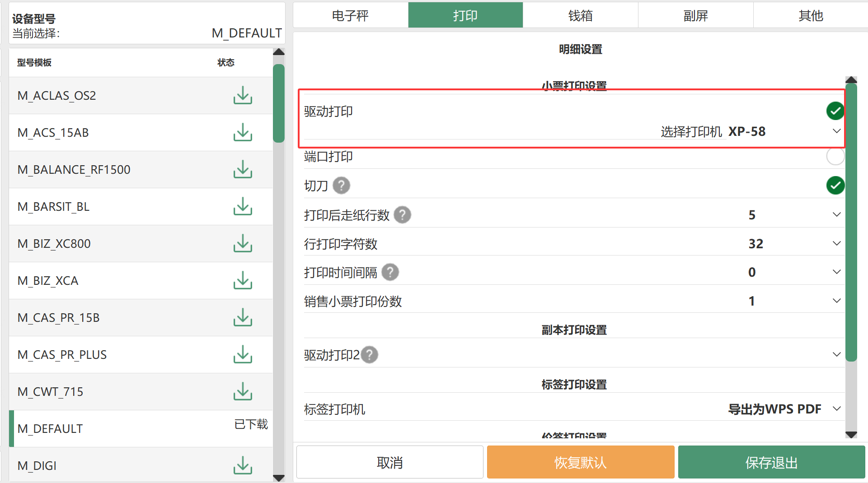Open help for 切刀 setting
This screenshot has width=868, height=483.
(x=342, y=186)
